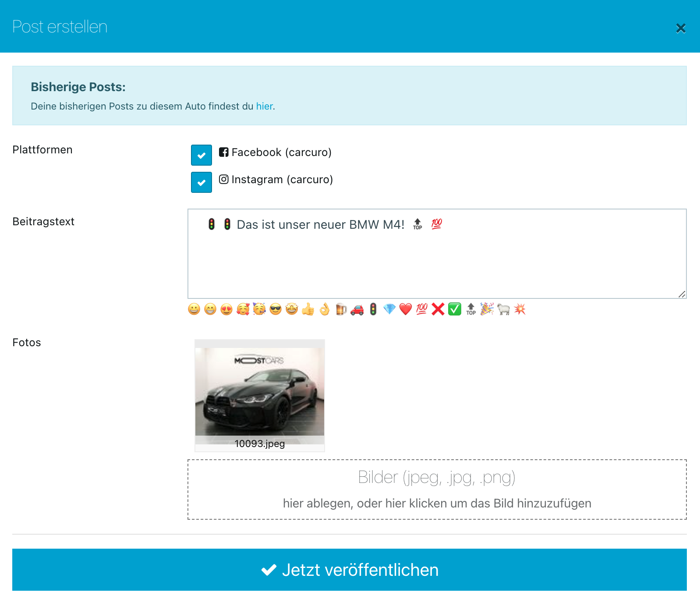
Task: Insert the sheep emoji
Action: point(503,309)
